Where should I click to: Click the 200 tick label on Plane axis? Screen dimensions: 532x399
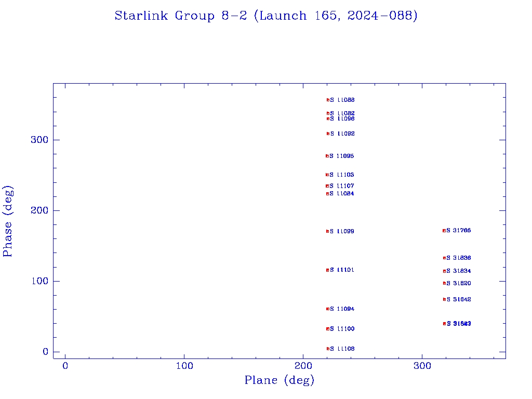(303, 366)
